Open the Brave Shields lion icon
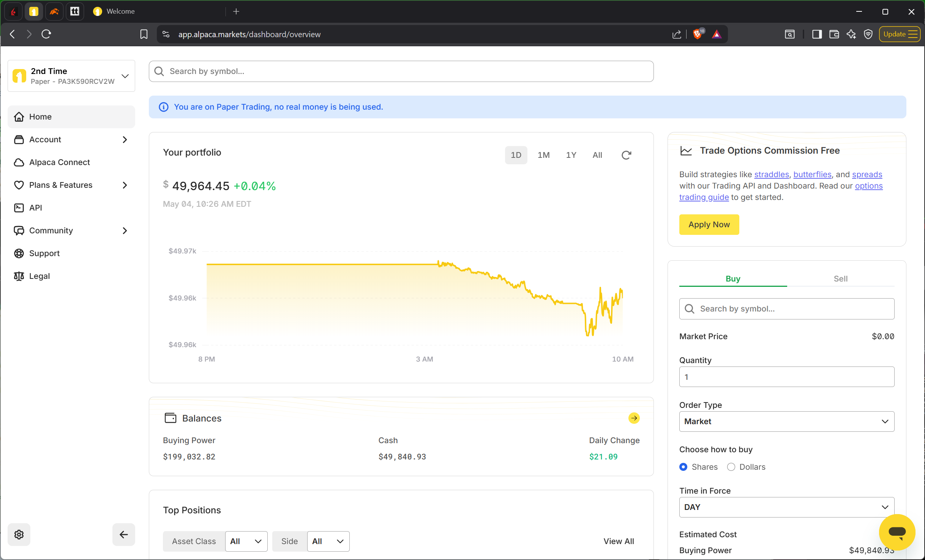The width and height of the screenshot is (925, 560). coord(698,34)
